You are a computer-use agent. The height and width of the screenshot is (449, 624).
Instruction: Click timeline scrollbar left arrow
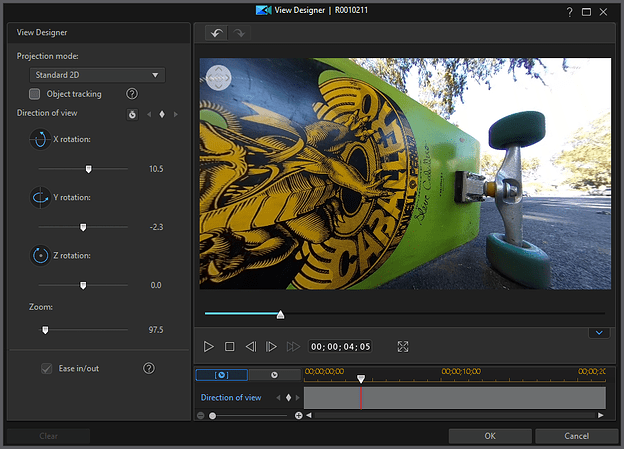309,416
